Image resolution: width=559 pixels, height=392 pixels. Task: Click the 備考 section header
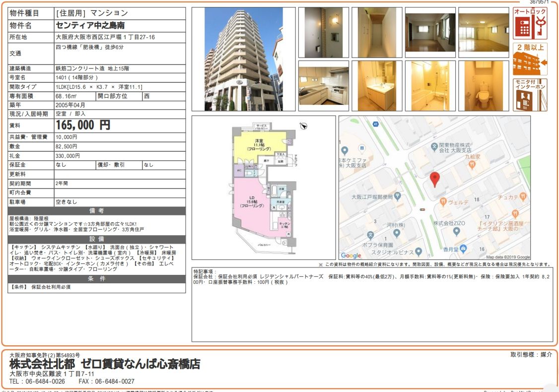pos(97,210)
